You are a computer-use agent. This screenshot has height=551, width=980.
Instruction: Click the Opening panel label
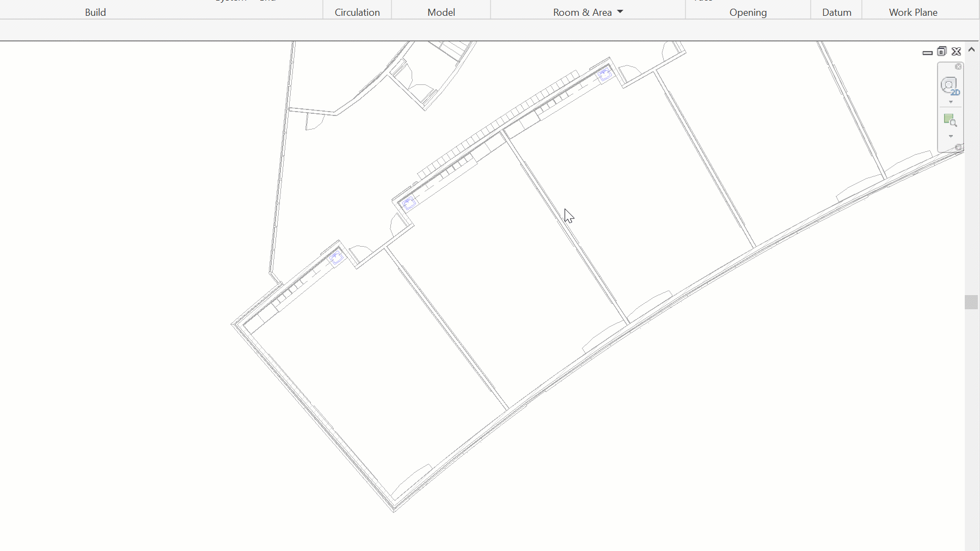pos(748,12)
